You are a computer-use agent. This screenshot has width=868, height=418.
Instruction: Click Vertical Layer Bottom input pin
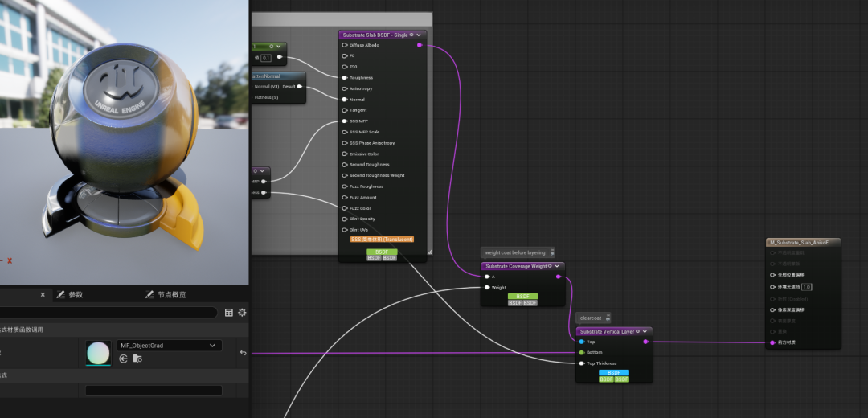pos(582,353)
